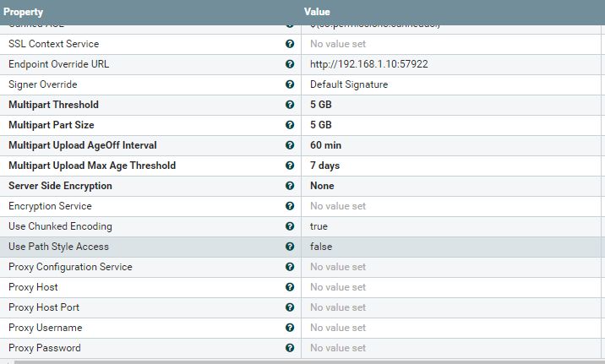This screenshot has height=364, width=605.
Task: Select the Proxy Host Port property name
Action: point(44,307)
